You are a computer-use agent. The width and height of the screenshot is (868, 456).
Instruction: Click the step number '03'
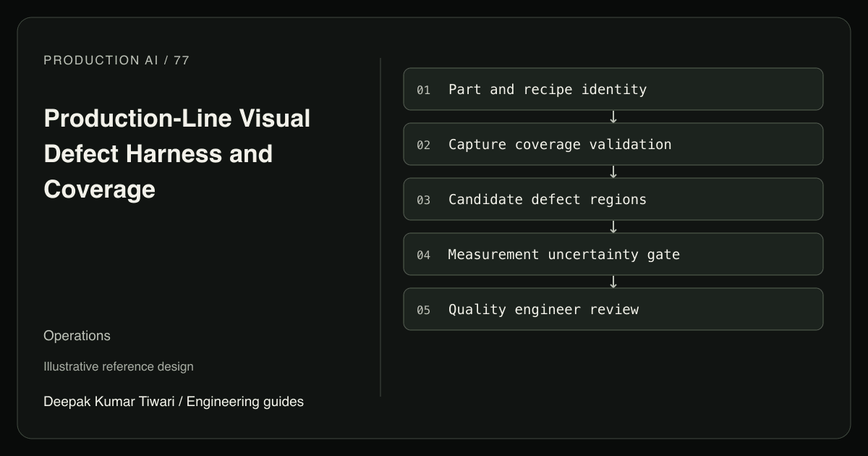423,200
